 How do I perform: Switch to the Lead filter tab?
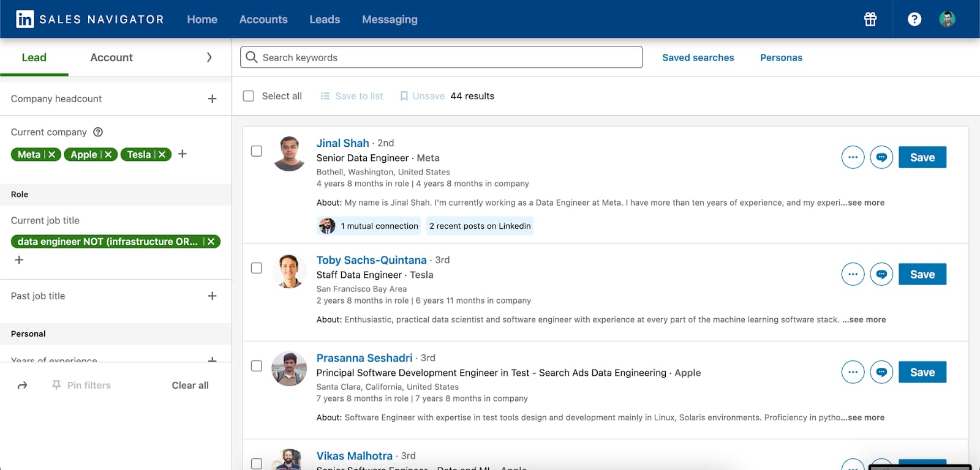click(34, 57)
